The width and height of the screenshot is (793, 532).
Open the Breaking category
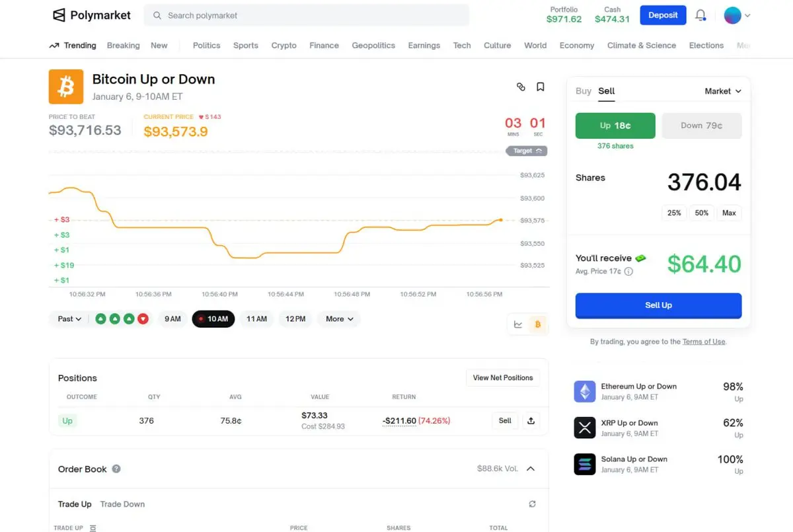(124, 46)
